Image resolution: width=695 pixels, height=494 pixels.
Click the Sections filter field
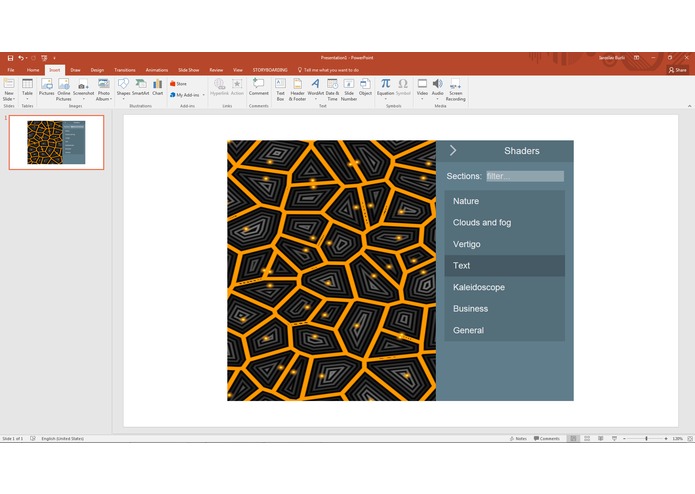pos(525,176)
